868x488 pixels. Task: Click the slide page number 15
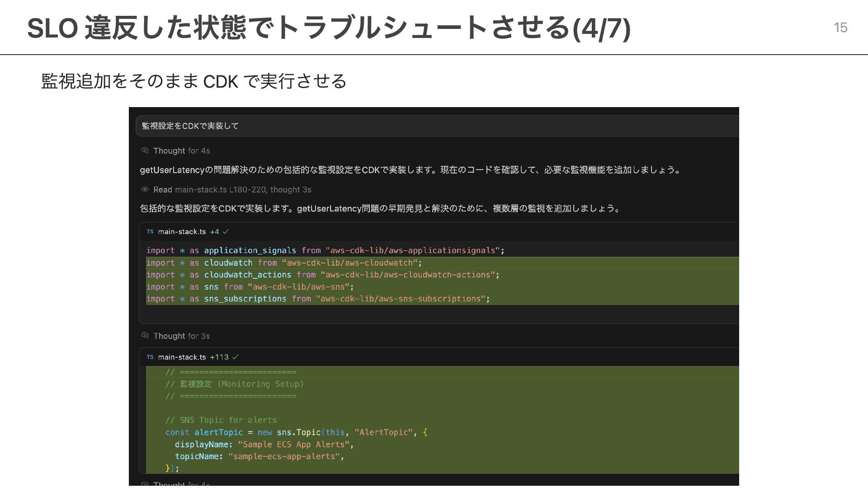[840, 28]
